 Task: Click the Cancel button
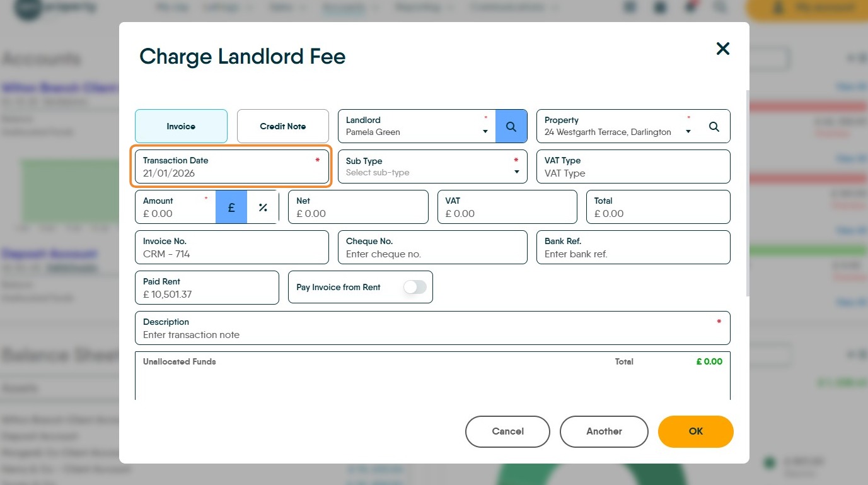click(507, 431)
